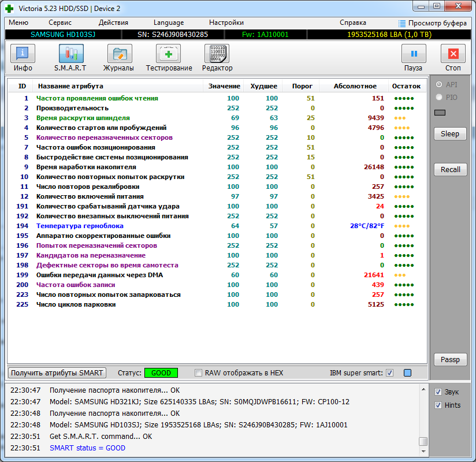Toggle the Hints checkbox
This screenshot has height=462, width=476.
tap(438, 405)
